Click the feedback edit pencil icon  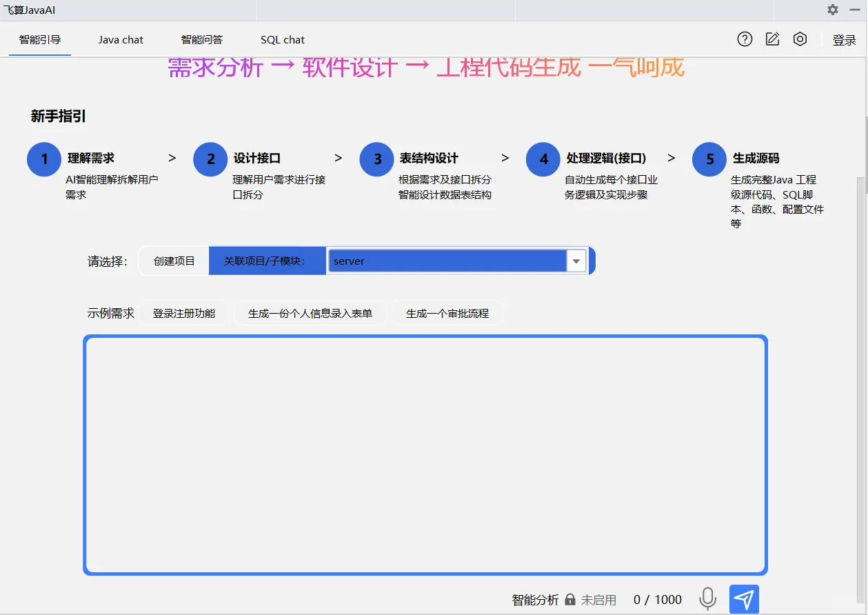pyautogui.click(x=772, y=39)
